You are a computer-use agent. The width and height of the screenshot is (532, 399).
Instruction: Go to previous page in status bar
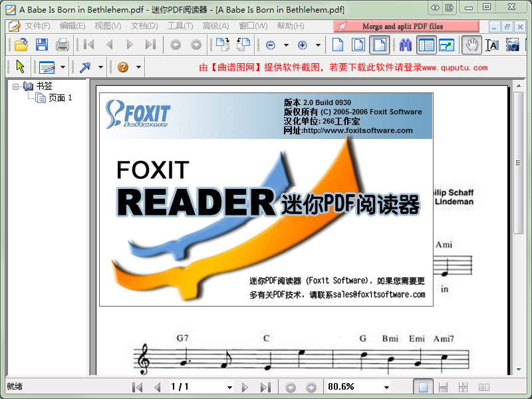157,387
